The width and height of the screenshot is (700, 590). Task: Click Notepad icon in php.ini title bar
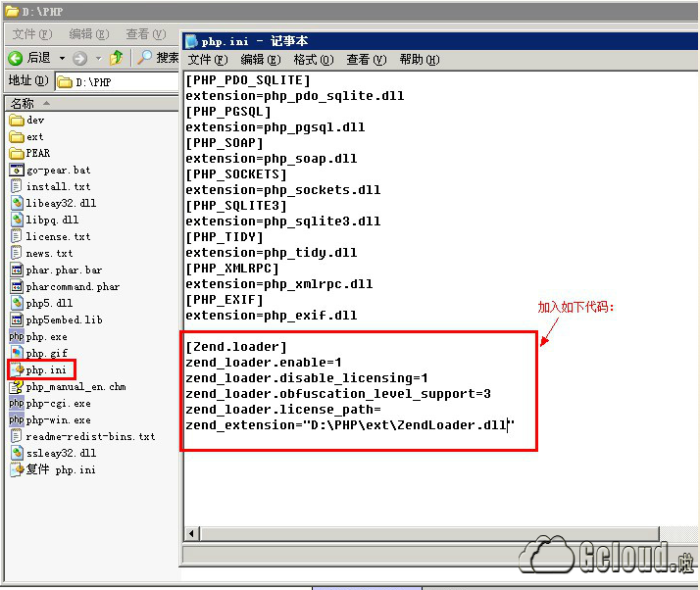tap(191, 41)
